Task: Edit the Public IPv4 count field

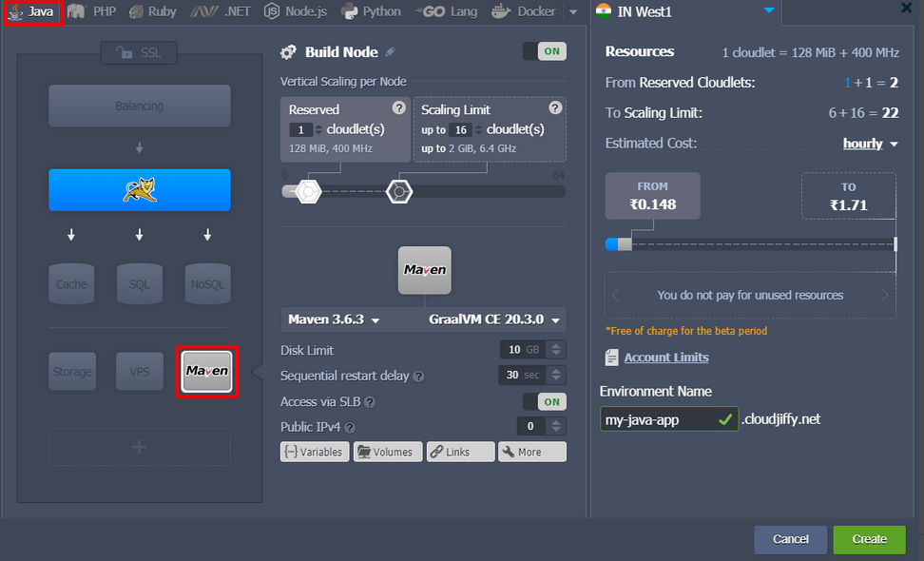Action: 531,426
